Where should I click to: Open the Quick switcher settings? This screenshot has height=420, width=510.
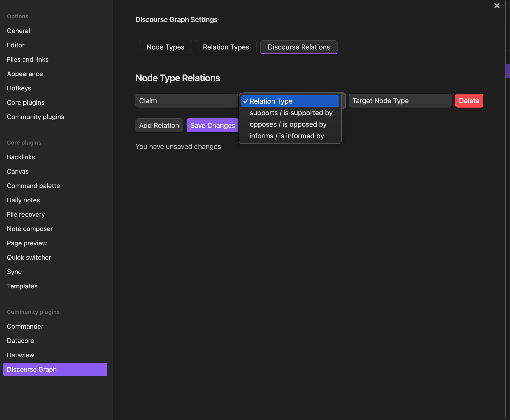pyautogui.click(x=29, y=257)
